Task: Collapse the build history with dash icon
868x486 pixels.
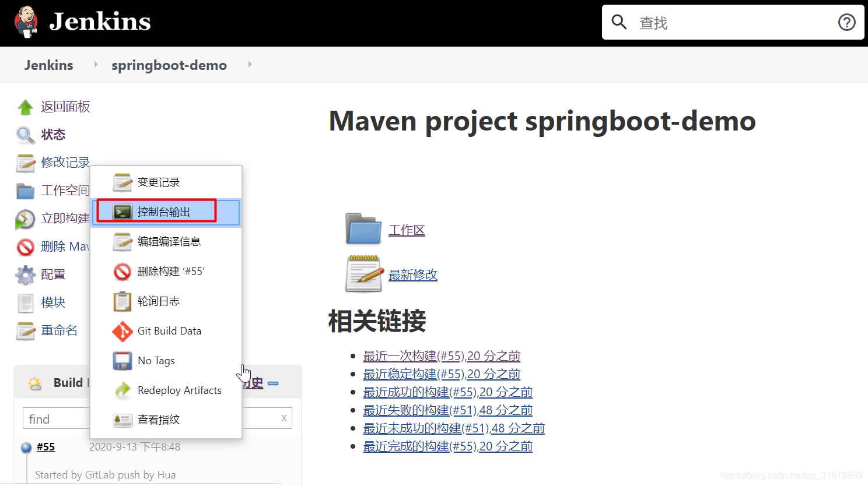Action: [x=273, y=383]
